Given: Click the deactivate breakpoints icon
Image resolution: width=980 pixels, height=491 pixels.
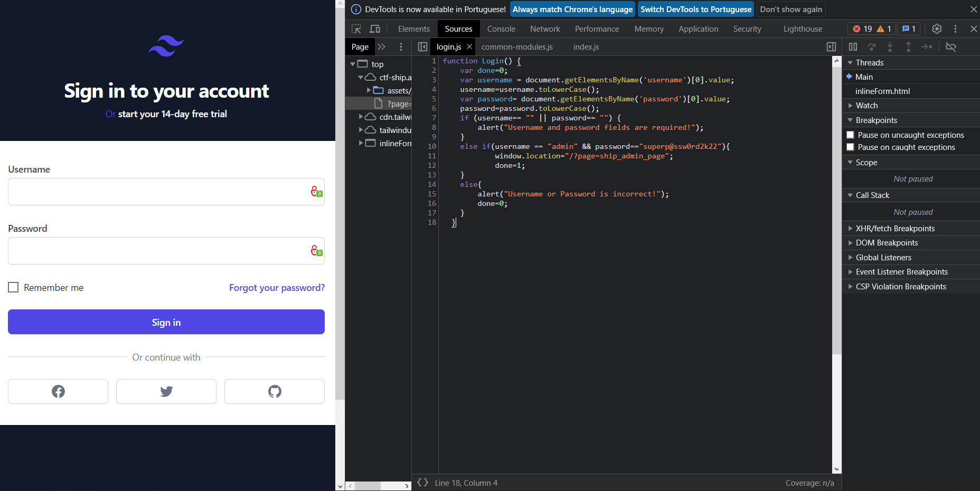Looking at the screenshot, I should tap(951, 47).
